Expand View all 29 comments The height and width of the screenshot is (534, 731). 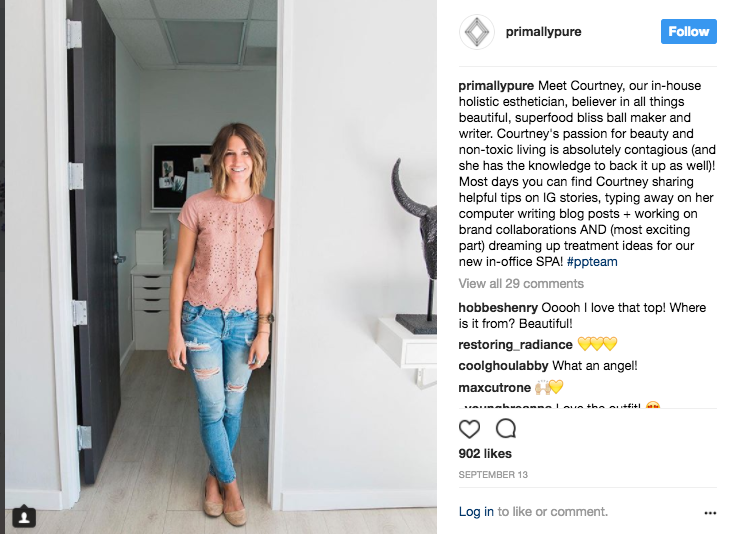(521, 284)
